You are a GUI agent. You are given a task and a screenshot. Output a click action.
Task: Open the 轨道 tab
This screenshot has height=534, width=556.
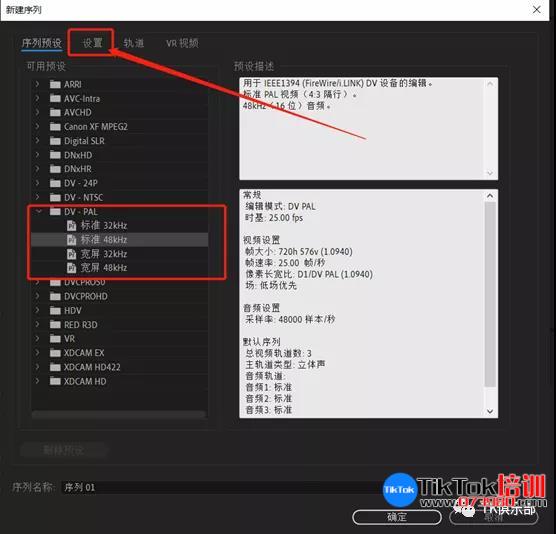pos(134,43)
